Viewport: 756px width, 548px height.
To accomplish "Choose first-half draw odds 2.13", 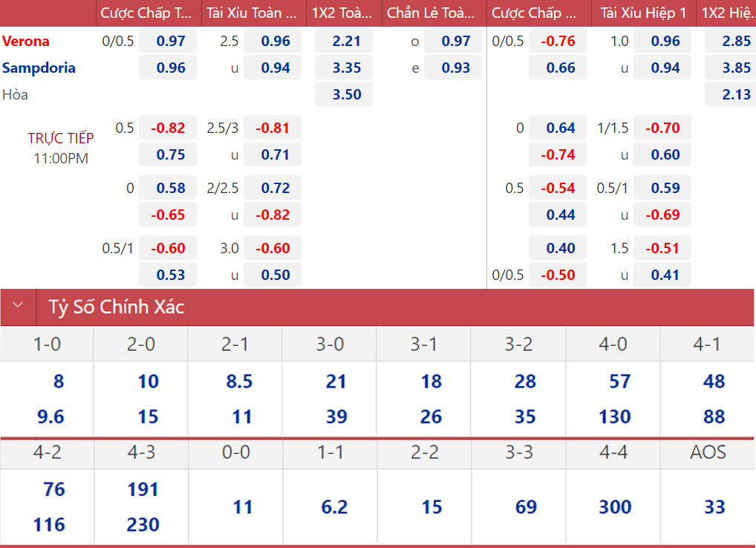I will (732, 94).
